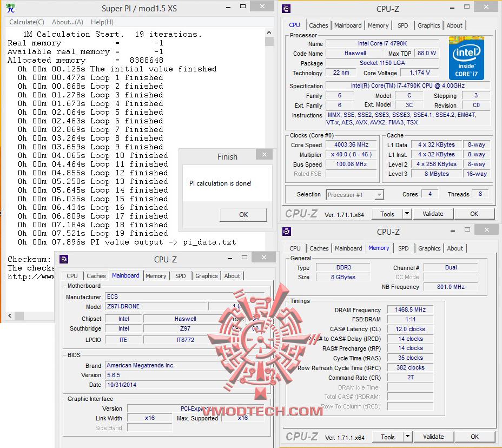Switch to About tab in Memory CPU-Z window
Viewport: 502px width, 448px height.
point(454,248)
